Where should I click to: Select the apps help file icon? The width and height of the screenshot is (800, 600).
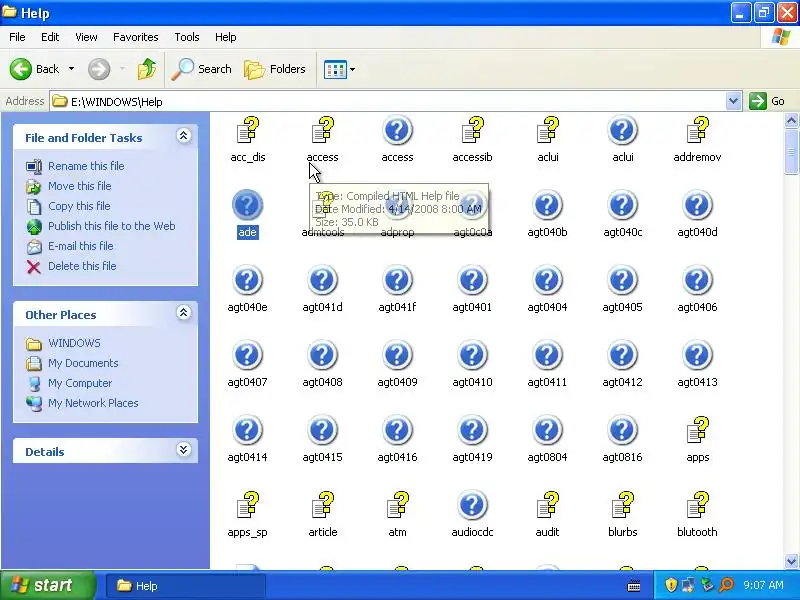coord(697,430)
